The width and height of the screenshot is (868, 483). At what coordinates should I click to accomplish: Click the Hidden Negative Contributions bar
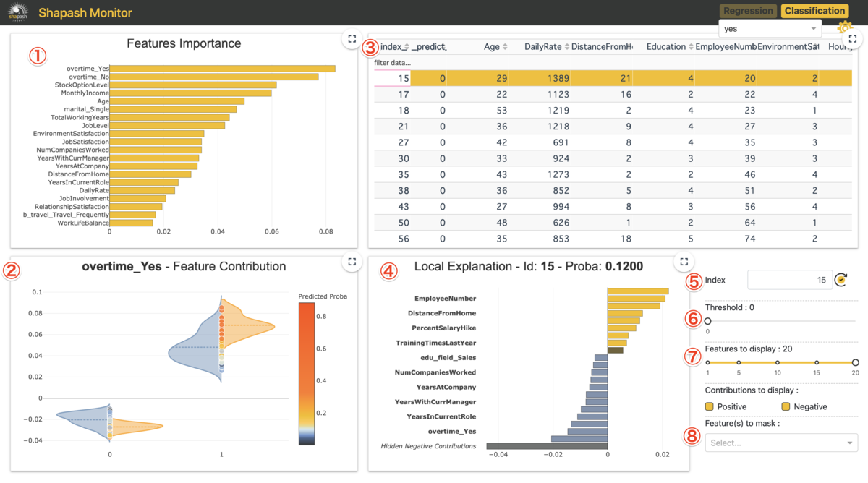click(547, 447)
